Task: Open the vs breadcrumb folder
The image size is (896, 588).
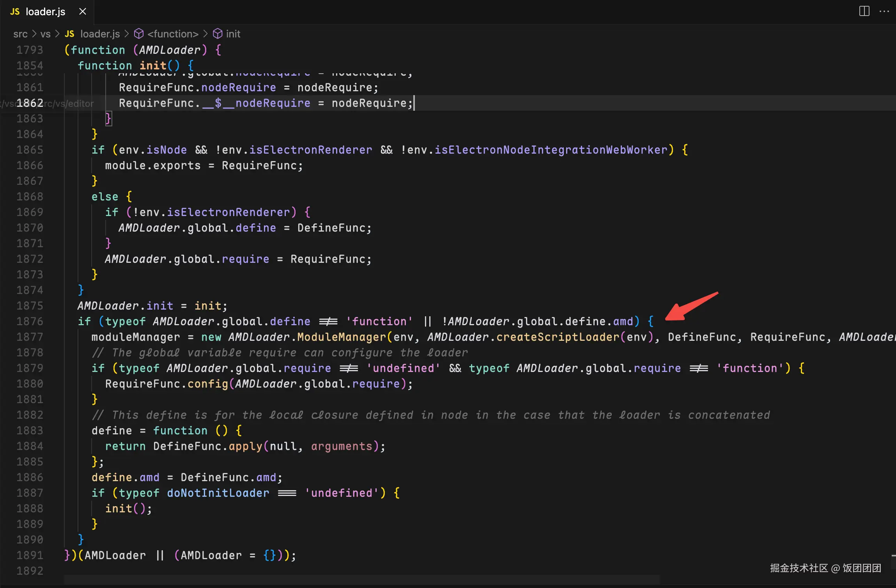Action: pos(45,34)
